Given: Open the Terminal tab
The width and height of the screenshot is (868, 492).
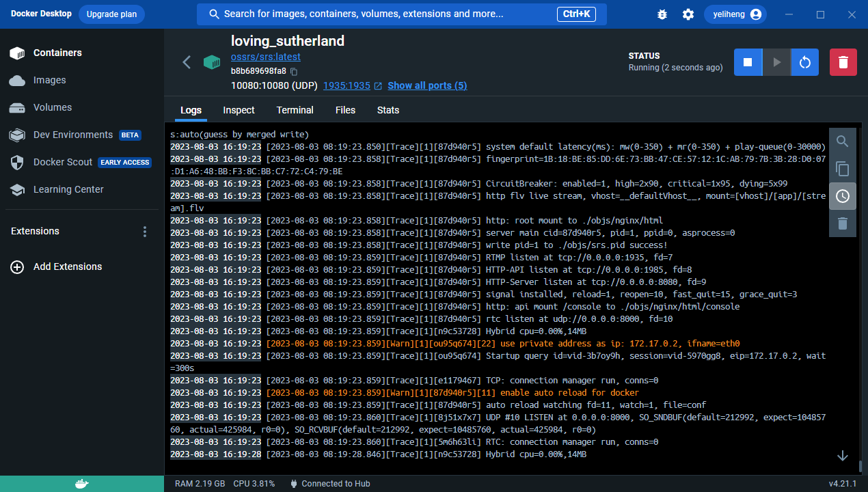Looking at the screenshot, I should (295, 110).
